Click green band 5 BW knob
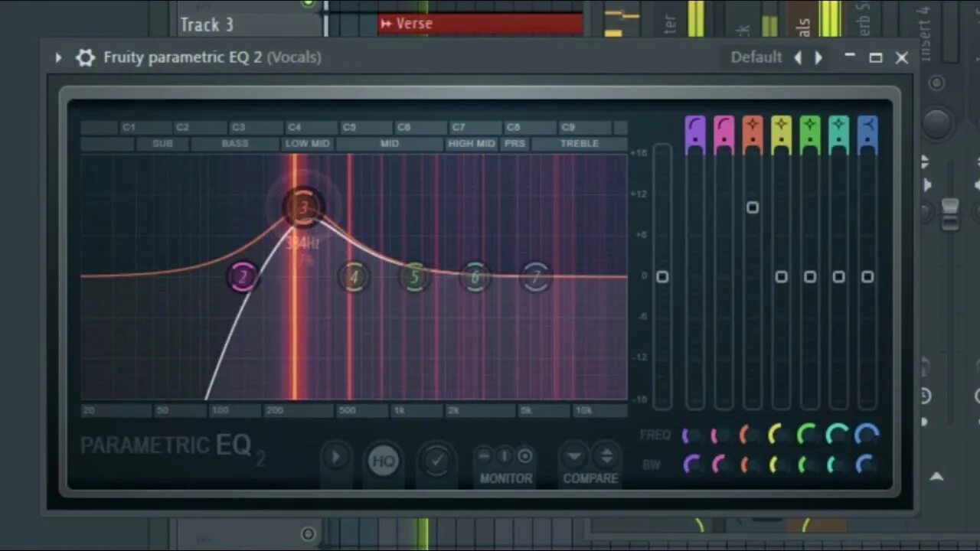This screenshot has height=551, width=980. pos(808,464)
